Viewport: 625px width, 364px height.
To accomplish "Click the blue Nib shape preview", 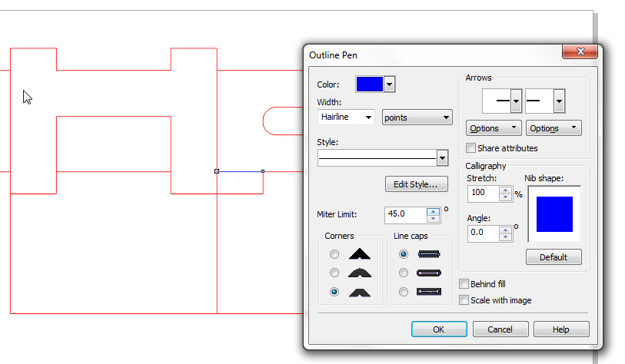I will pyautogui.click(x=554, y=214).
